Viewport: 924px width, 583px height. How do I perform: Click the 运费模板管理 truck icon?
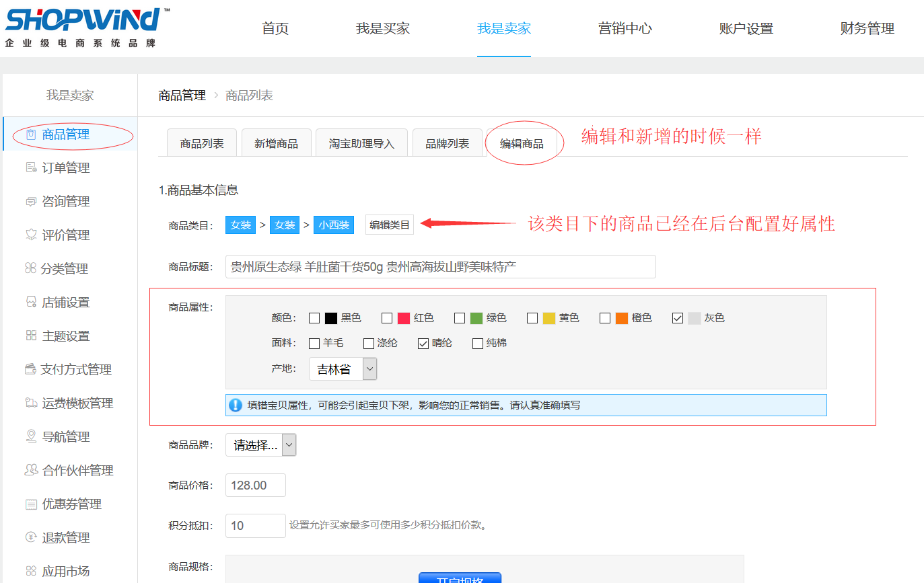31,403
